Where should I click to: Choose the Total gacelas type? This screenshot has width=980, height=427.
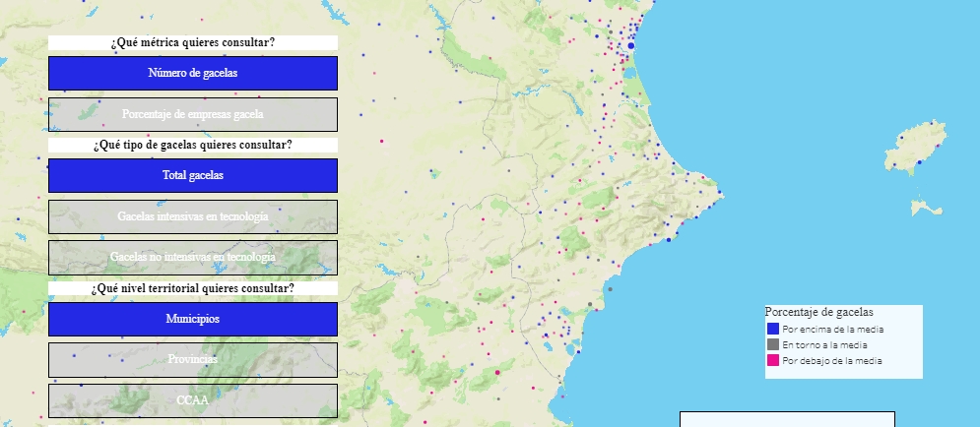point(193,176)
